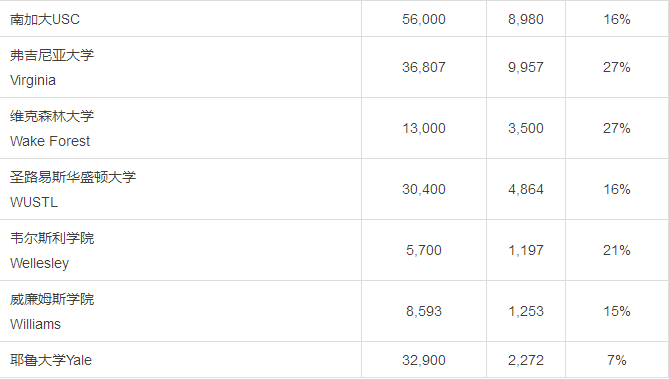Click the 56,000 applicants cell for USC
The height and width of the screenshot is (379, 669).
(424, 19)
